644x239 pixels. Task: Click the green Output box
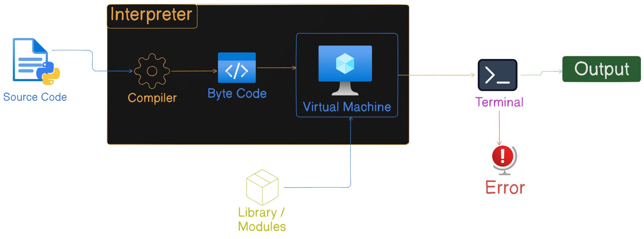point(602,69)
